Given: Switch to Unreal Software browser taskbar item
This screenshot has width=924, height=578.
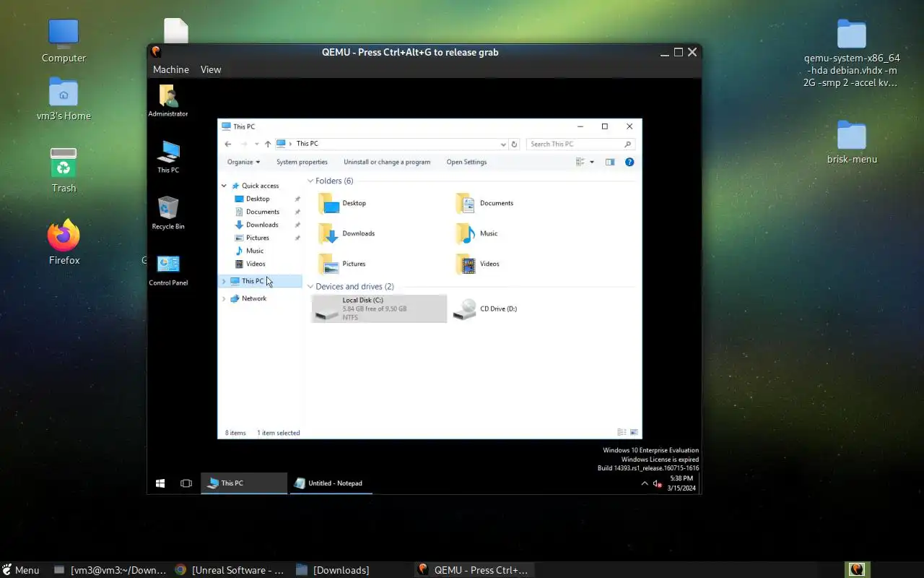Looking at the screenshot, I should tap(231, 570).
